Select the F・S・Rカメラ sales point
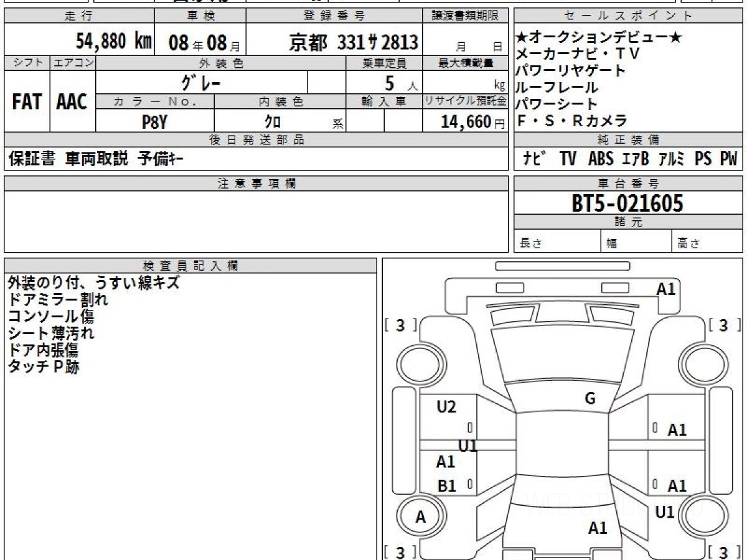The width and height of the screenshot is (747, 560). 572,121
